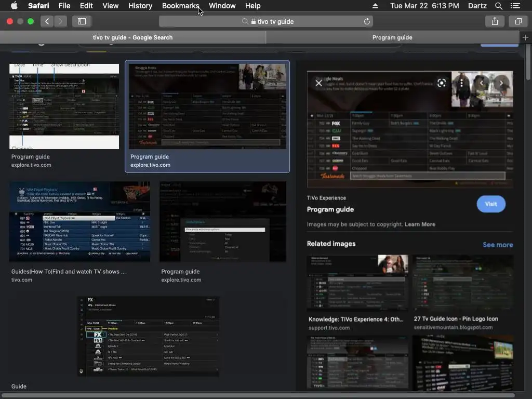The width and height of the screenshot is (532, 399).
Task: Show all tabs overview icon
Action: coord(518,21)
